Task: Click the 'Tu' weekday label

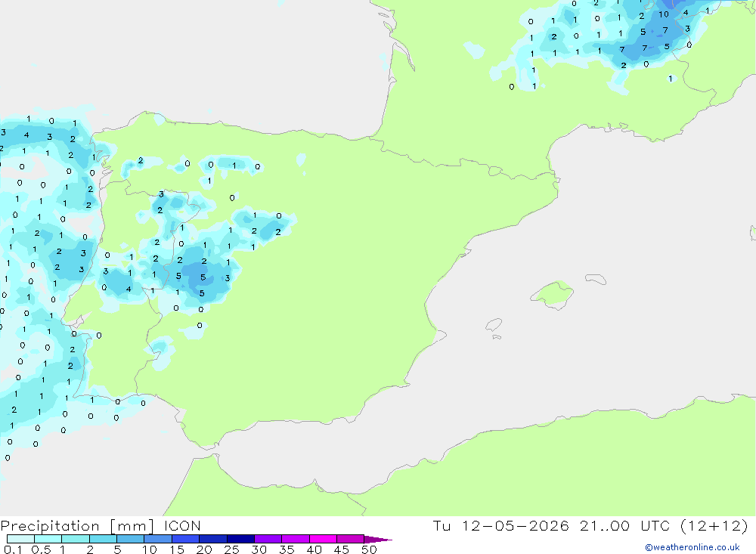Action: click(442, 526)
